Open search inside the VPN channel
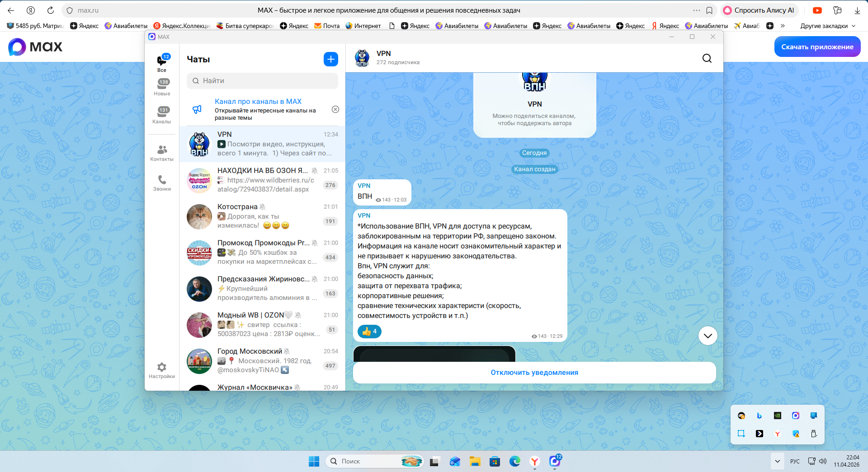868x472 pixels. click(x=707, y=58)
